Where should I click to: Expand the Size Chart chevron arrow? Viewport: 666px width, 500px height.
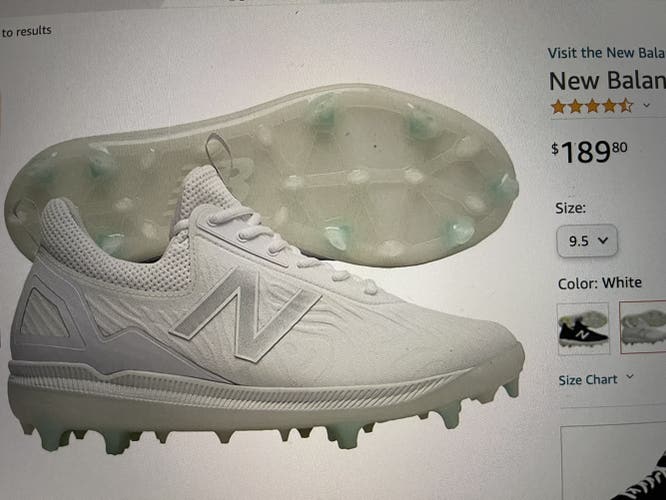[x=630, y=378]
